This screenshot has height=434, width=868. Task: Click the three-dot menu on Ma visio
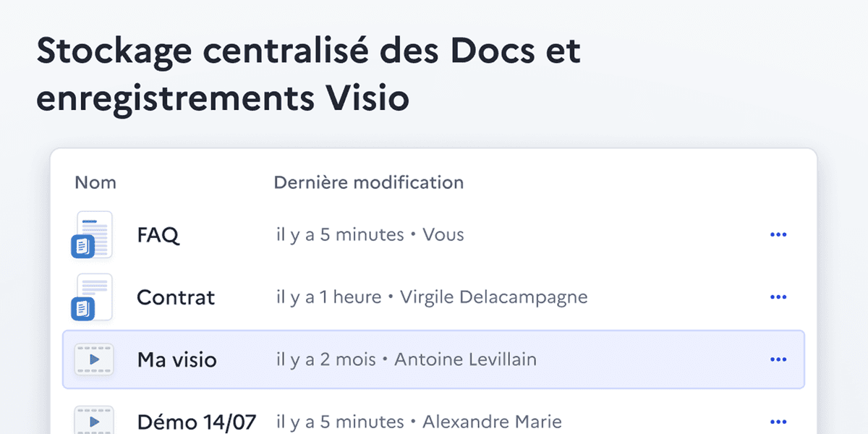click(778, 359)
